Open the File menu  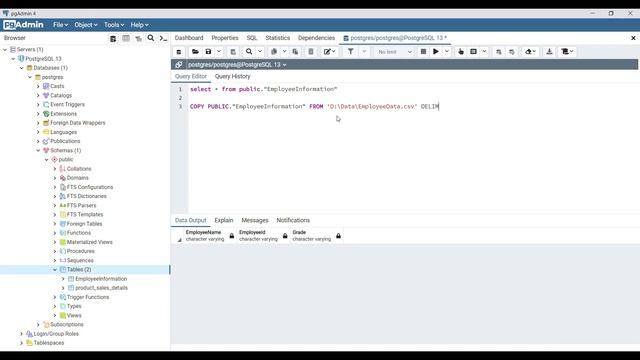click(x=60, y=25)
